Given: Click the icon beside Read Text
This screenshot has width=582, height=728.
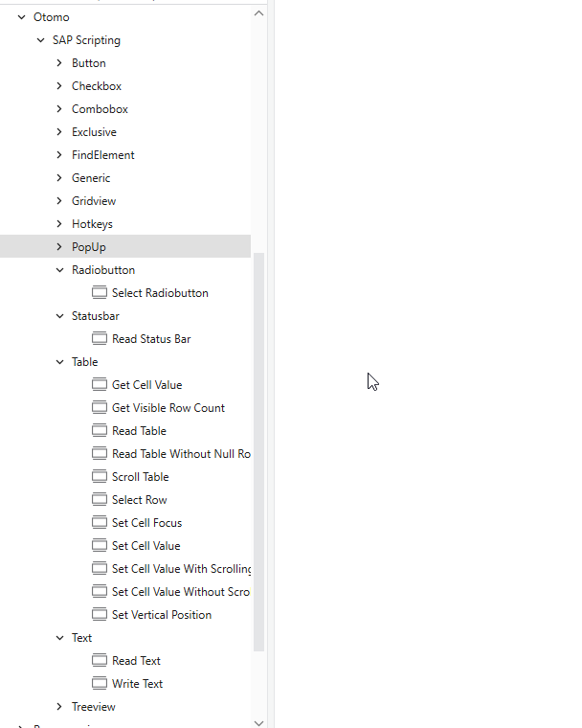Looking at the screenshot, I should tap(100, 661).
